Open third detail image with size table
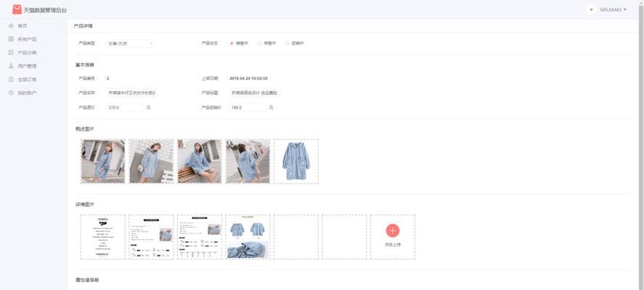Image resolution: width=644 pixels, height=290 pixels. coord(199,237)
